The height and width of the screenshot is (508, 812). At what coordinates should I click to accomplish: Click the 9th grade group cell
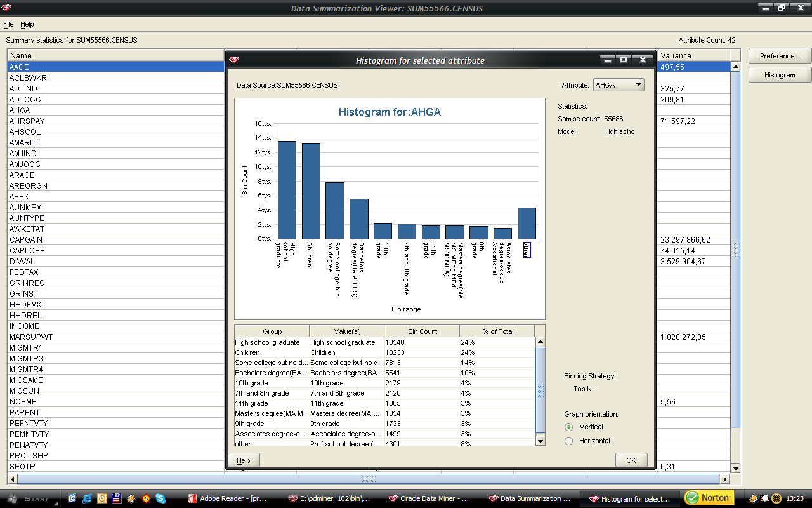(x=272, y=424)
